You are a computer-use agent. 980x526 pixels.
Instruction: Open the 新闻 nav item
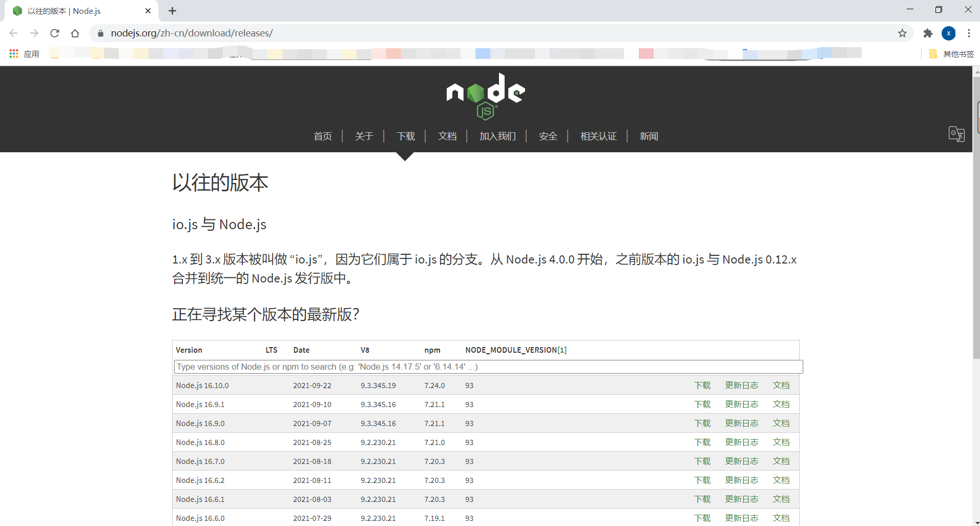pyautogui.click(x=649, y=136)
